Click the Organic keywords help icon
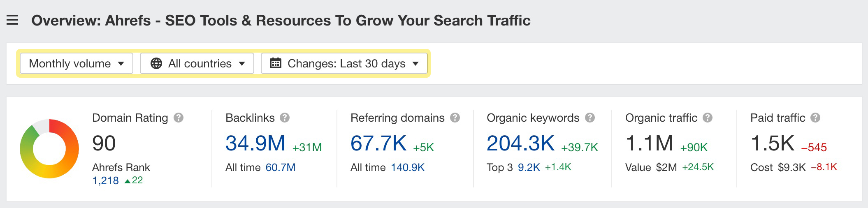Viewport: 868px width, 208px height. (x=590, y=118)
